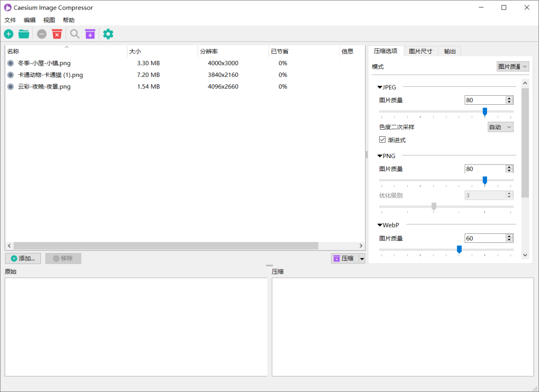Open the arrow dropdown beside the 压缩 button

[x=362, y=259]
